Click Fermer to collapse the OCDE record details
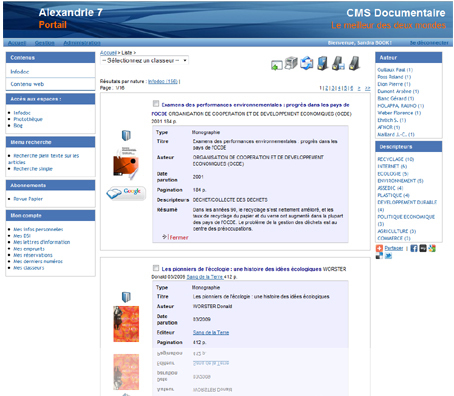Image resolution: width=454 pixels, height=396 pixels. (179, 237)
